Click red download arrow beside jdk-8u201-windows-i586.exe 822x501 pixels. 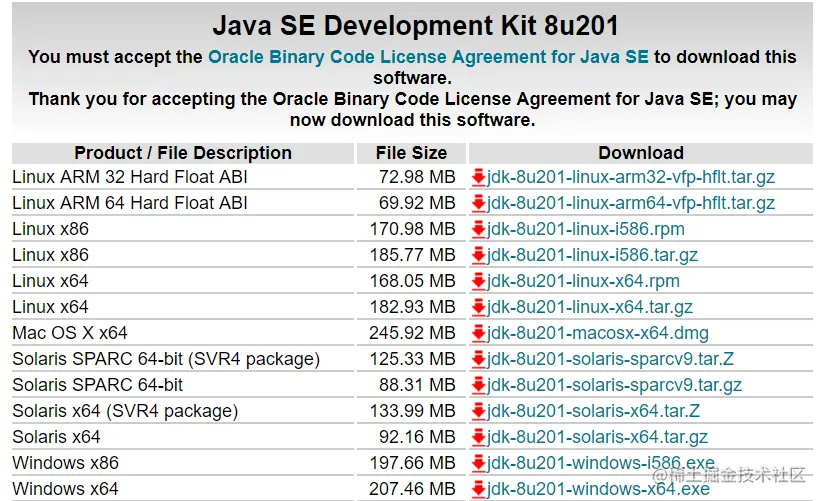click(478, 463)
